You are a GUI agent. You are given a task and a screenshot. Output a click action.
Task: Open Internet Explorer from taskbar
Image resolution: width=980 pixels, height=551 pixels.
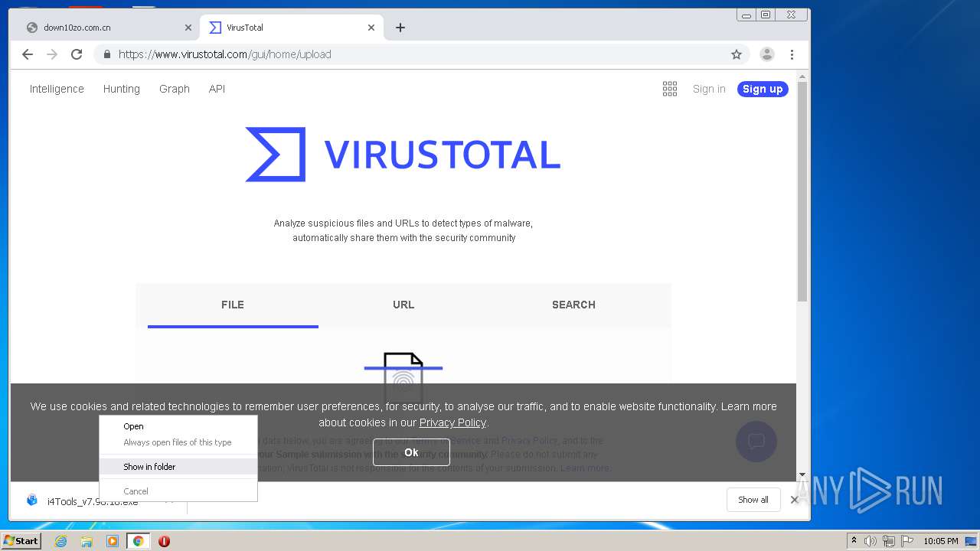61,541
